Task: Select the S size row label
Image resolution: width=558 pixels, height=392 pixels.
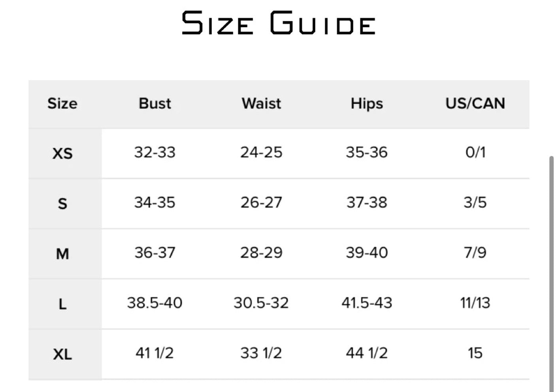Action: (62, 204)
